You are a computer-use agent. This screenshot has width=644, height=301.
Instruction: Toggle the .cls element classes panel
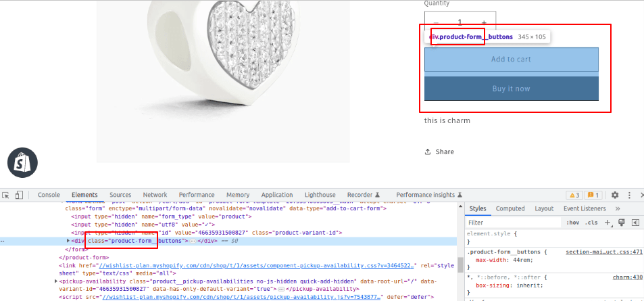point(591,223)
